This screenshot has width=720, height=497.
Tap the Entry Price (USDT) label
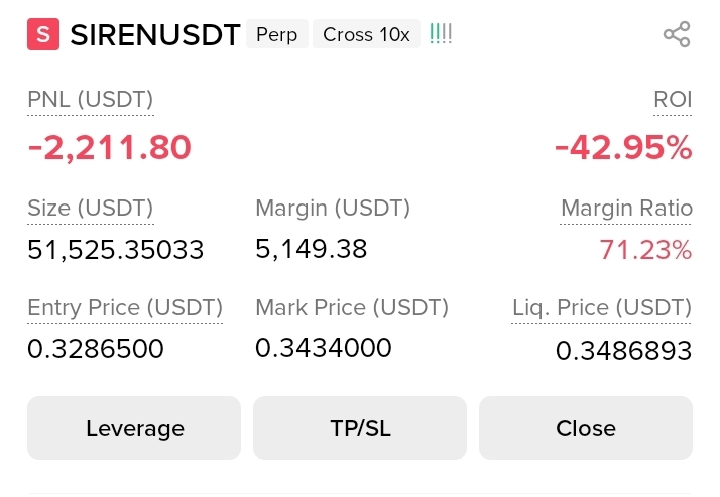coord(125,307)
